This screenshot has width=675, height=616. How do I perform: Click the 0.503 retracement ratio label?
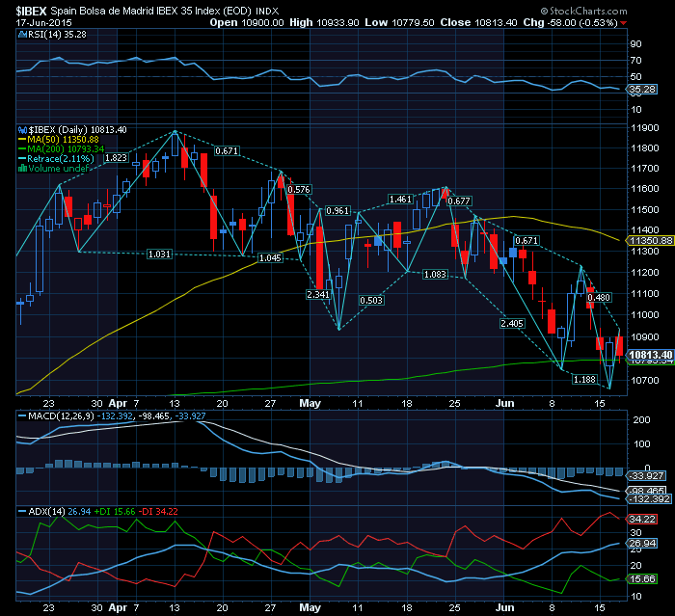click(x=371, y=300)
